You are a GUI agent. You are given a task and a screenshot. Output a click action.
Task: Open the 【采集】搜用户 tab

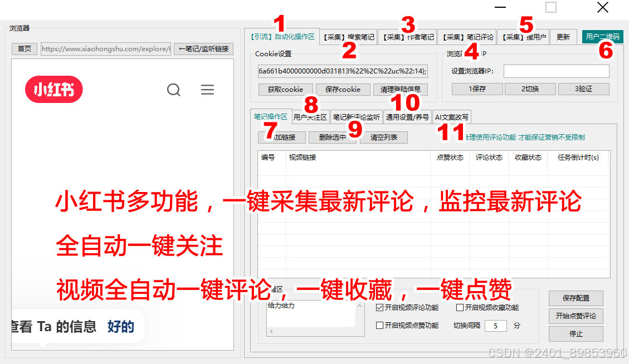pos(524,37)
